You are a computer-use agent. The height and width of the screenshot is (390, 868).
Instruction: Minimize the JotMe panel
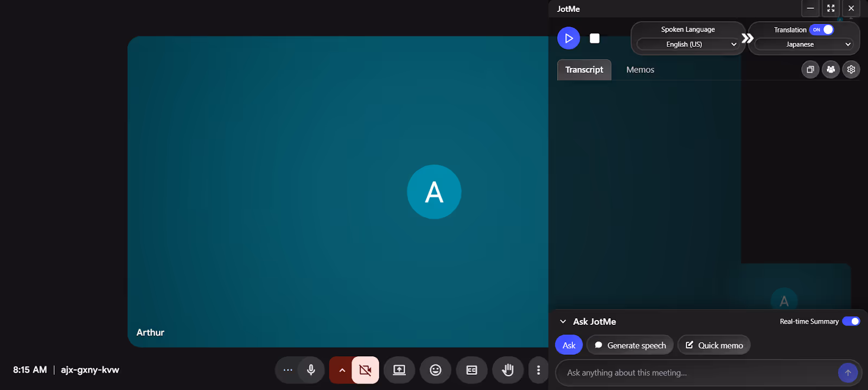[810, 8]
